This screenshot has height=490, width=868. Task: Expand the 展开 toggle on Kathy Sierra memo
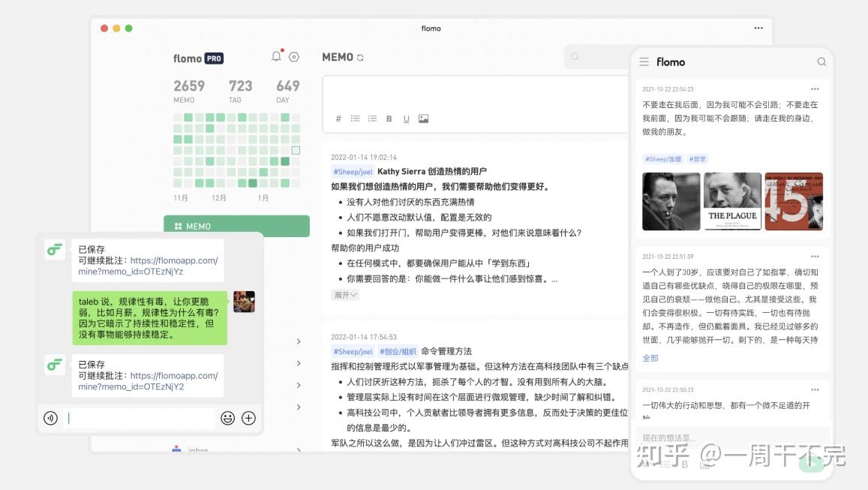coord(345,295)
